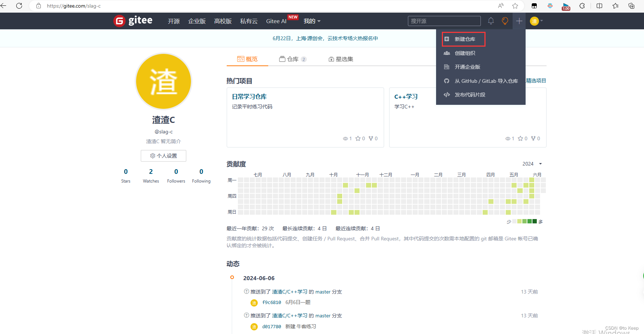Click the banner link about 6月22日 event
The image size is (644, 334).
[x=325, y=38]
